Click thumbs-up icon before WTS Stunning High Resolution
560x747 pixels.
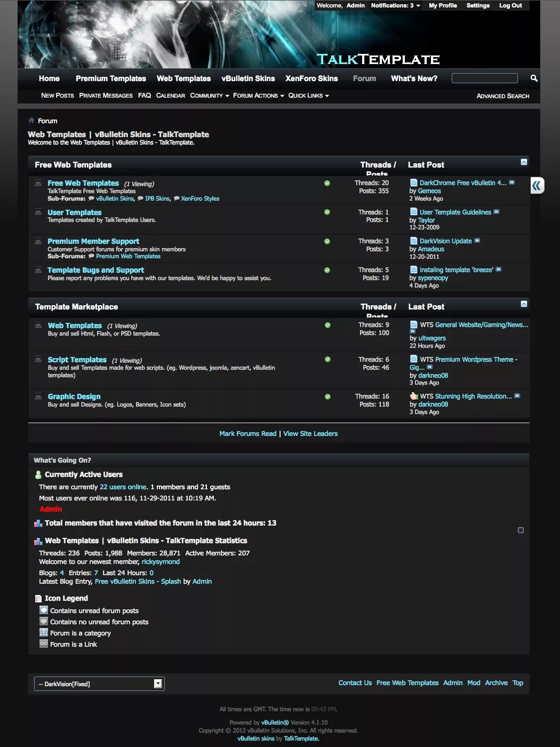coord(413,396)
